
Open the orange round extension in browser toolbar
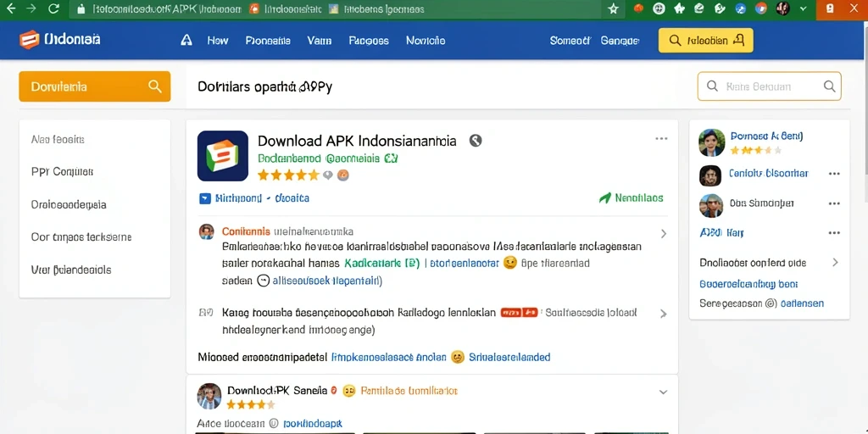click(x=638, y=8)
